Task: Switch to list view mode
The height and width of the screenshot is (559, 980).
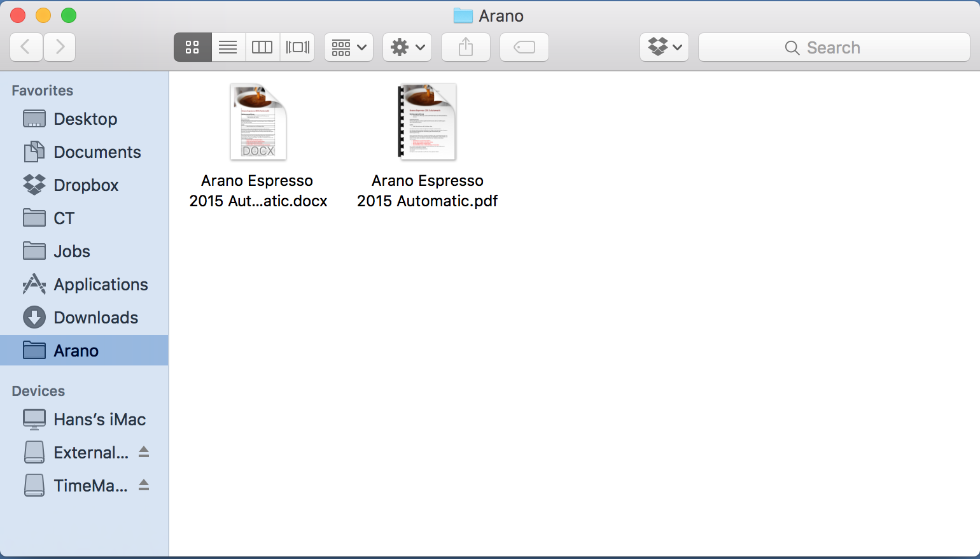Action: (228, 47)
